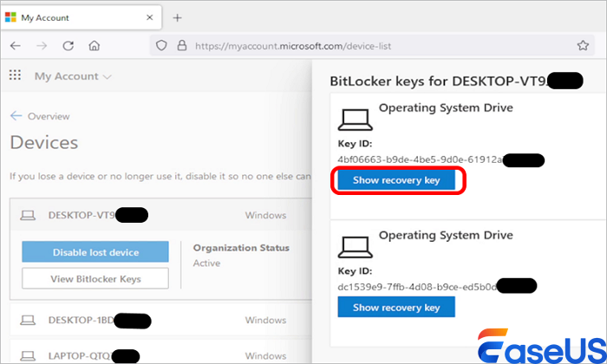Expand the My Account dropdown menu
The width and height of the screenshot is (607, 364).
(73, 76)
